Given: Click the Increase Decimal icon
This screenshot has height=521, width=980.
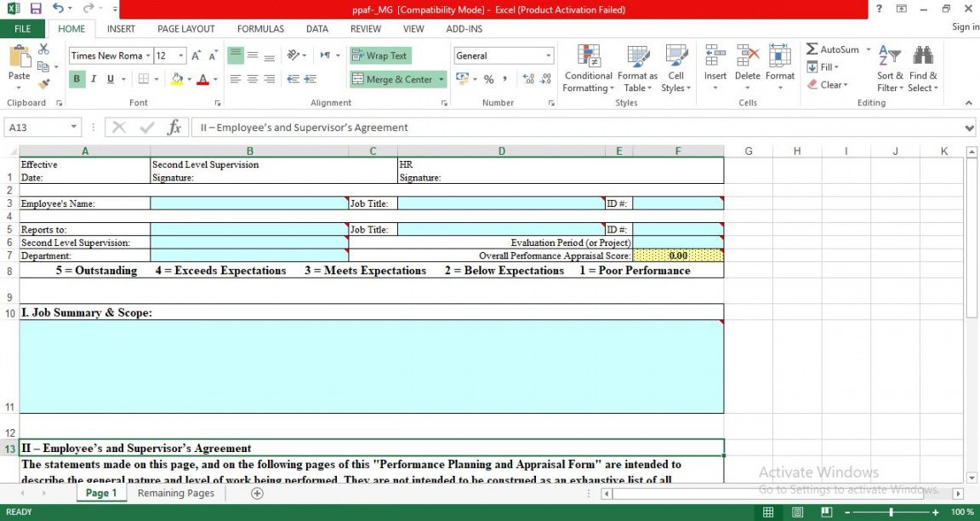Looking at the screenshot, I should coord(529,79).
